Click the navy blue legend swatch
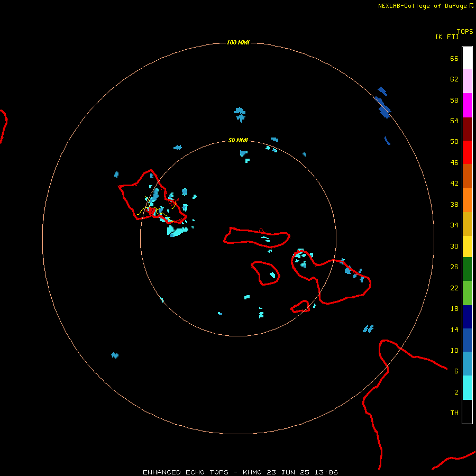 (x=467, y=317)
